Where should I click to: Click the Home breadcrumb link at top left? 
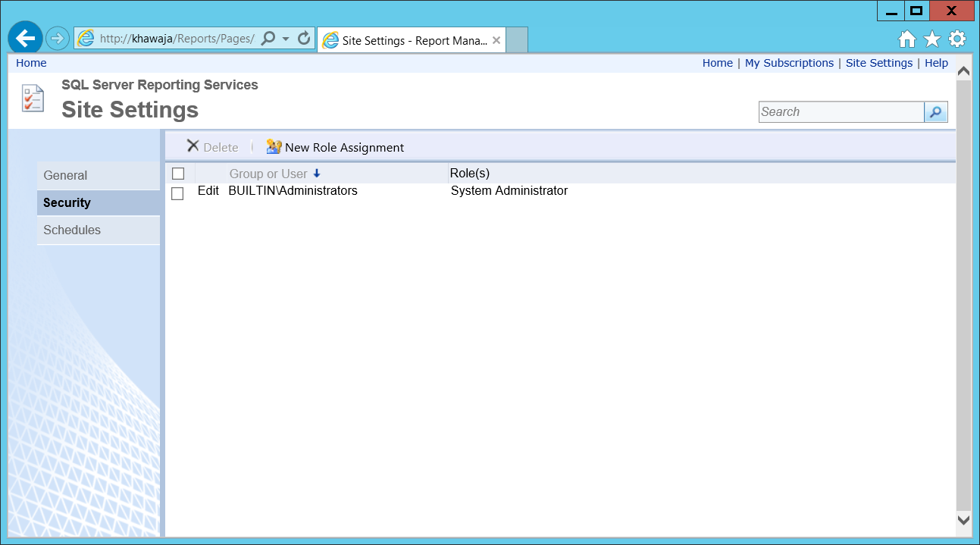(31, 63)
